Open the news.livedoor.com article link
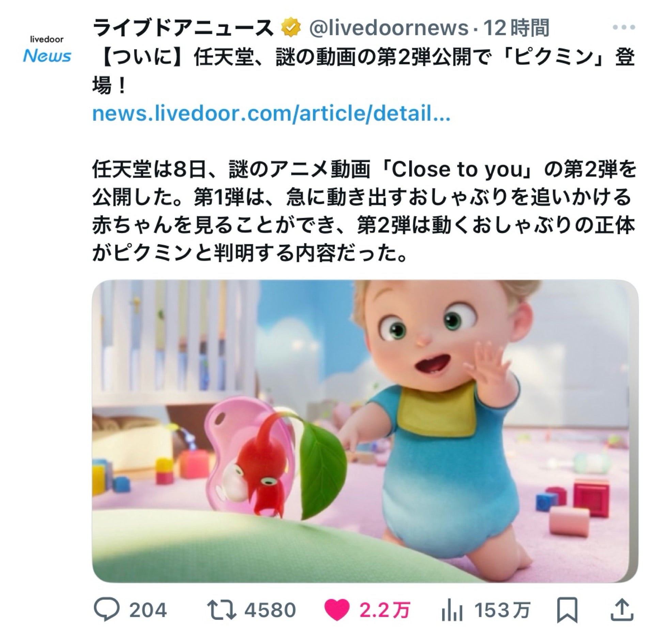 [271, 114]
